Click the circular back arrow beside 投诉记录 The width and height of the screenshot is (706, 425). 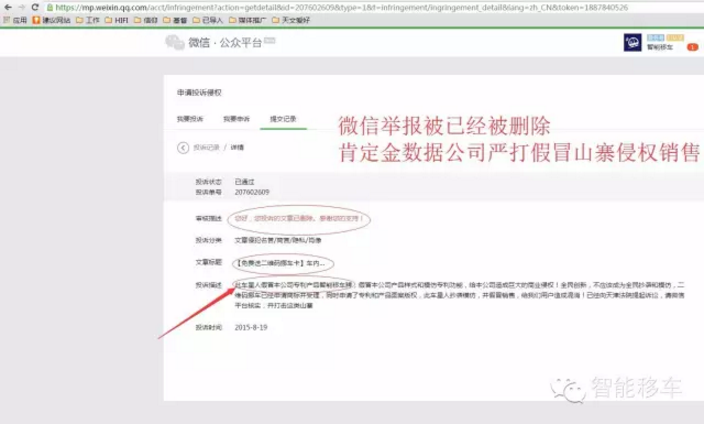pos(182,147)
